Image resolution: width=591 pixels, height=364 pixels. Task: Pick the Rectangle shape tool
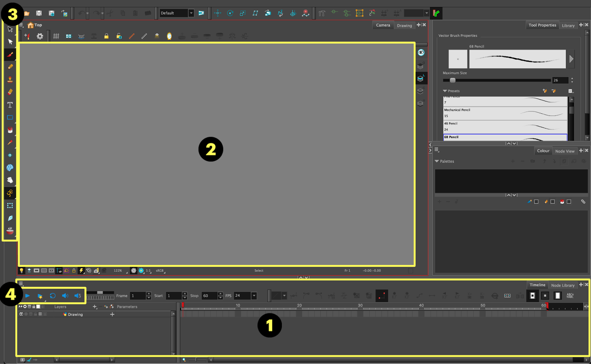pyautogui.click(x=10, y=117)
